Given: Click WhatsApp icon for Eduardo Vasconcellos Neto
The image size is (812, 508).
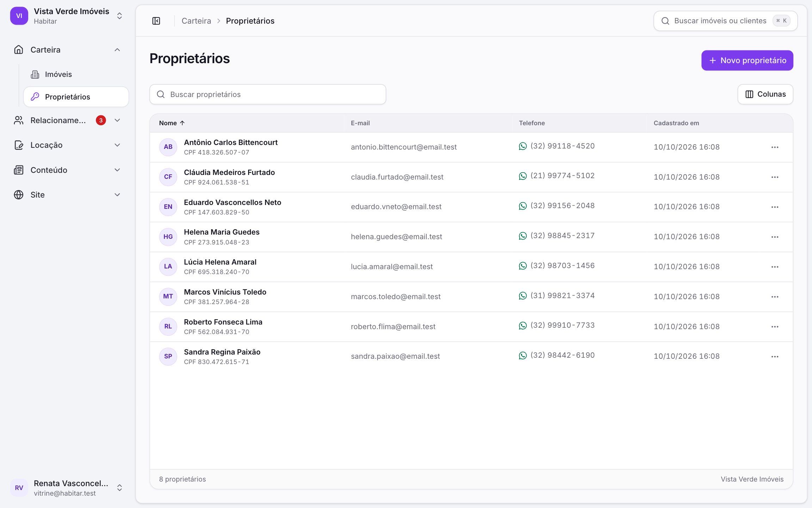Looking at the screenshot, I should tap(523, 206).
